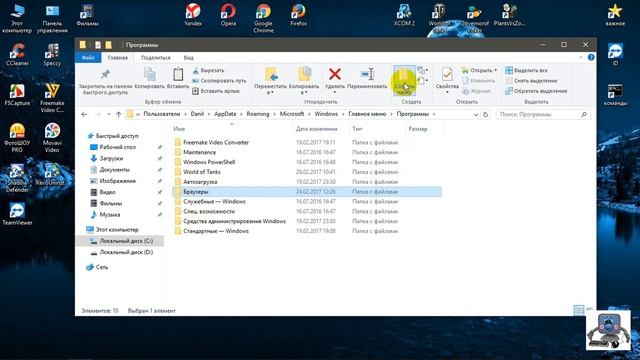Open Copy to (Копировать в) dropdown
This screenshot has height=360, width=640.
click(x=304, y=82)
